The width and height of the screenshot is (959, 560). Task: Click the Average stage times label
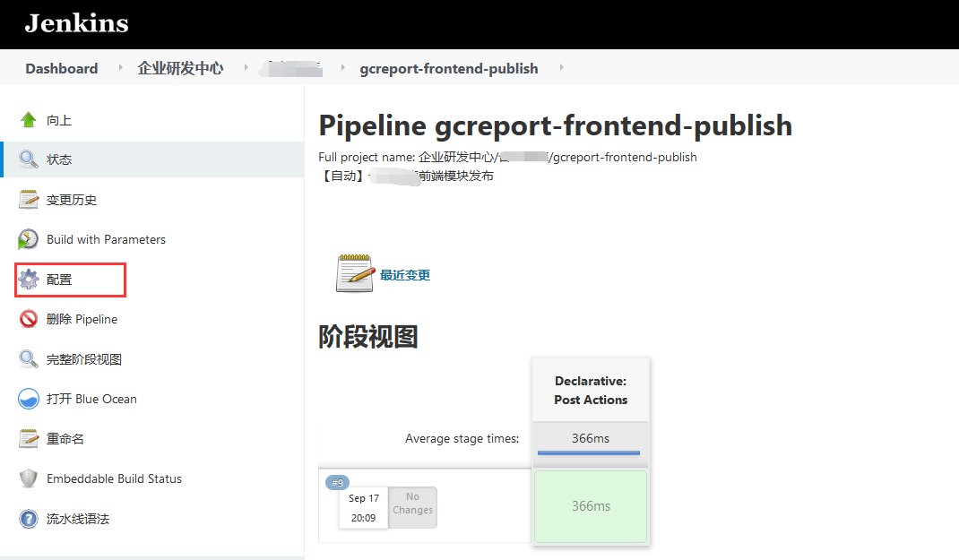[462, 438]
